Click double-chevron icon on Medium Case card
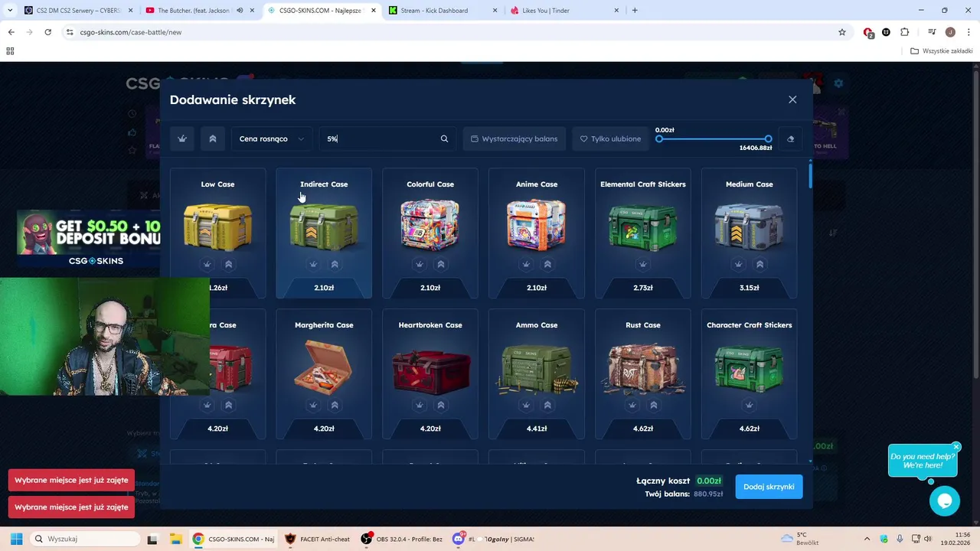The width and height of the screenshot is (980, 551). tap(760, 264)
